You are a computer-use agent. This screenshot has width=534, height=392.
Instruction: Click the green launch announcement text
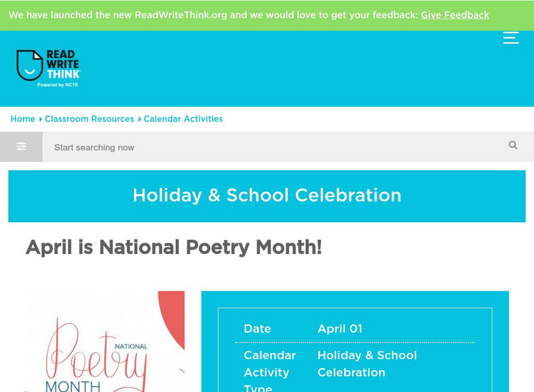point(214,15)
